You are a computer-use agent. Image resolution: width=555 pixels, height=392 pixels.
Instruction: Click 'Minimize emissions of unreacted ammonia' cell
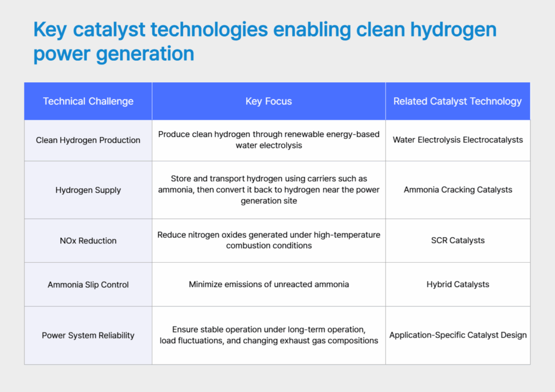[x=269, y=285]
